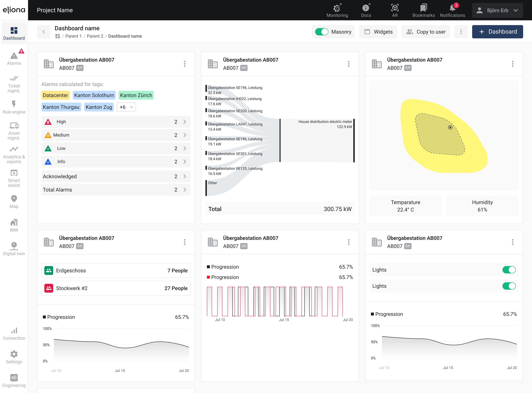Screen dimensions: 532x393
Task: Click the Parent 2 breadcrumb link
Action: [x=95, y=36]
